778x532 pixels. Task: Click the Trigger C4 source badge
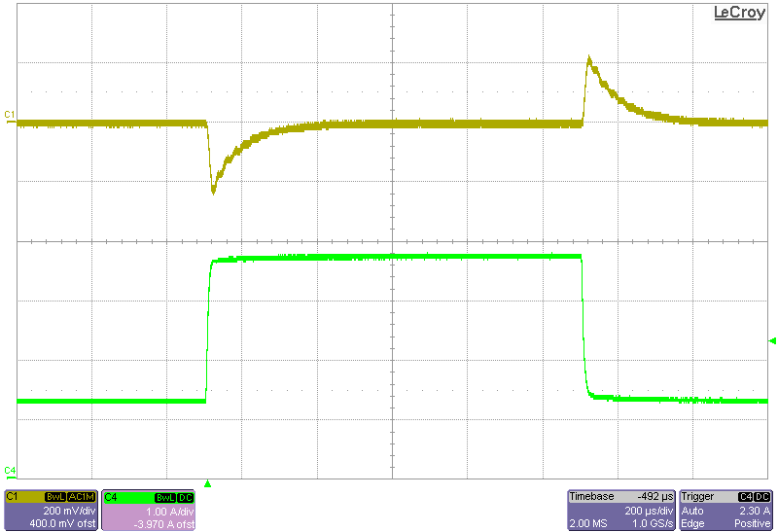(x=745, y=497)
